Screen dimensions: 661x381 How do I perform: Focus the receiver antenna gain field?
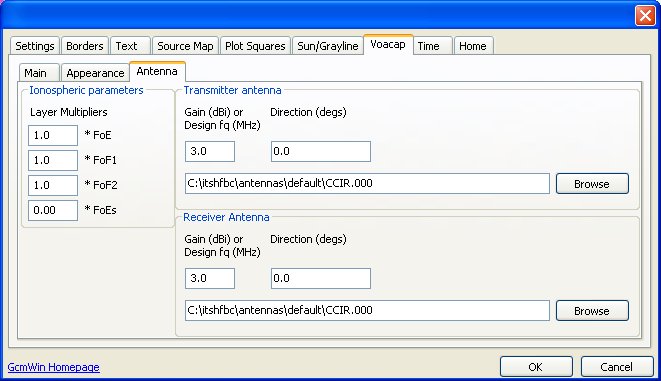click(210, 278)
